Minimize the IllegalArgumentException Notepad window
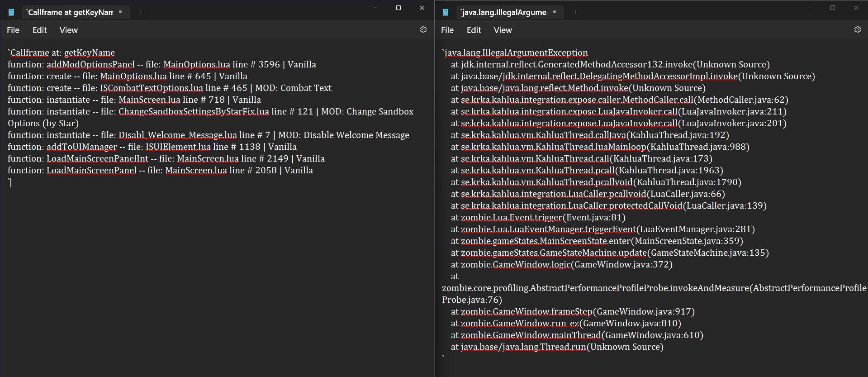Screen dimensions: 868x377 tap(809, 8)
